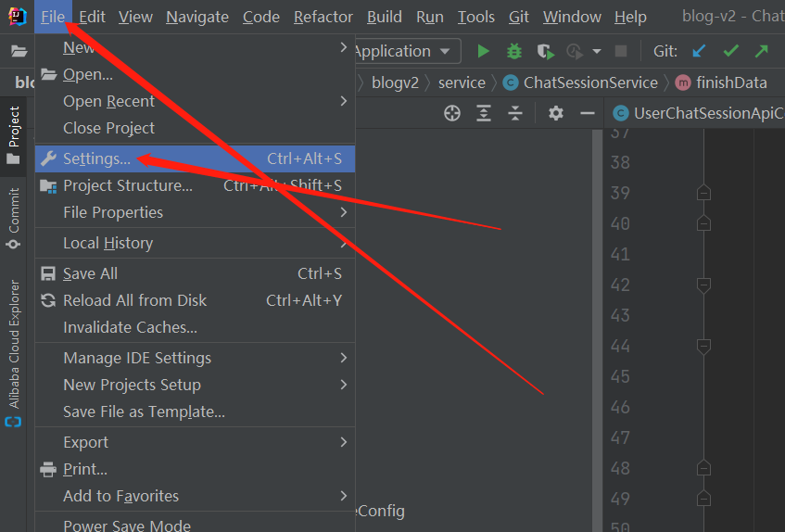Open project panel gear options
This screenshot has width=785, height=532.
coord(556,113)
